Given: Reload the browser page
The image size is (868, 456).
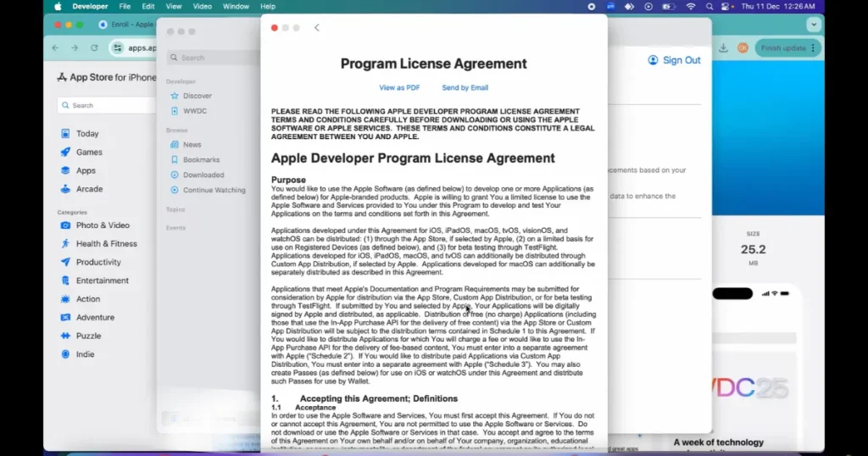Looking at the screenshot, I should [x=94, y=48].
